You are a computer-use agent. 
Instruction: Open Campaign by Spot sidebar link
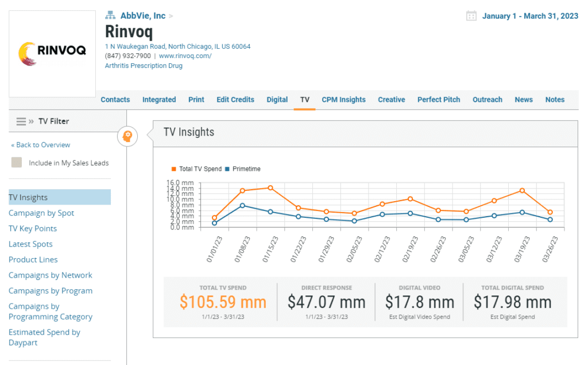41,213
